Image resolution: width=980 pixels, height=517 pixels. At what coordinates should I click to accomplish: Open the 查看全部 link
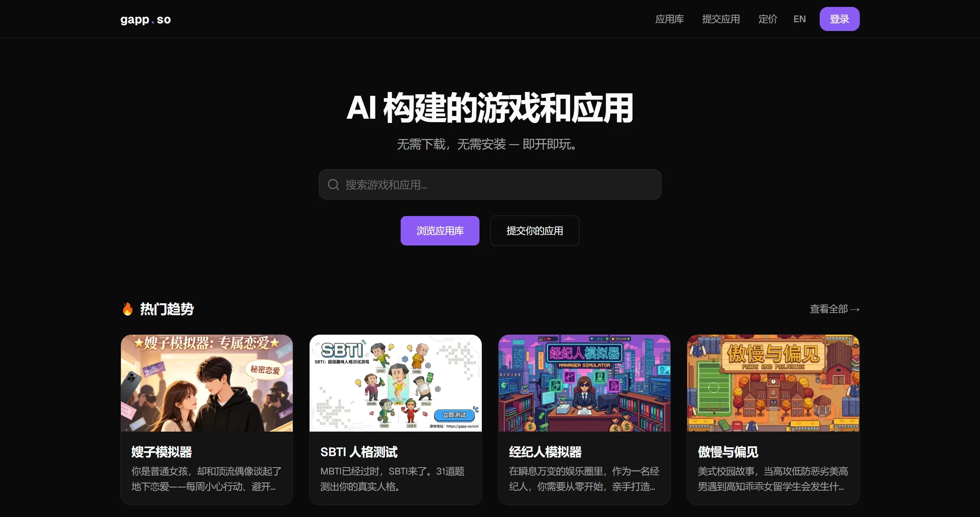coord(834,309)
